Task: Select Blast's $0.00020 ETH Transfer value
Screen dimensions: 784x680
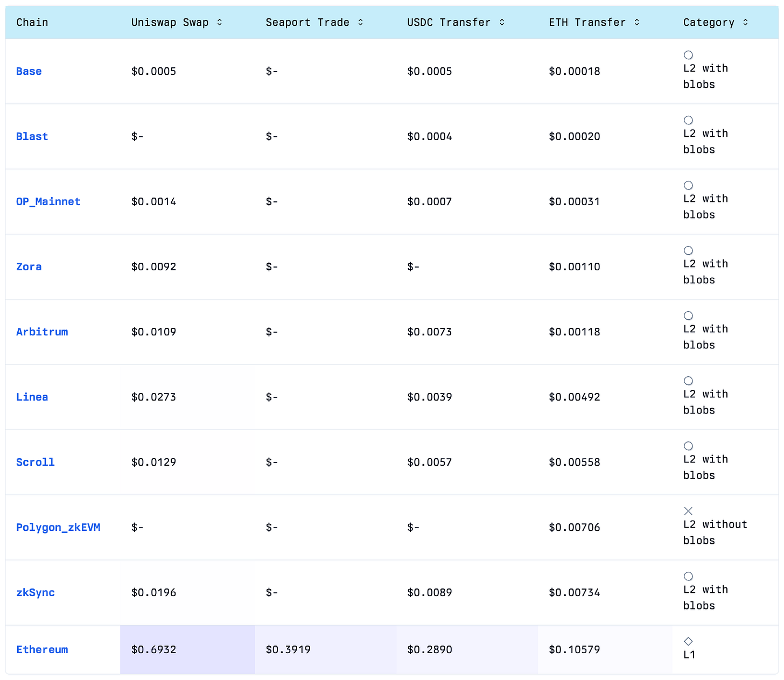Action: (575, 136)
